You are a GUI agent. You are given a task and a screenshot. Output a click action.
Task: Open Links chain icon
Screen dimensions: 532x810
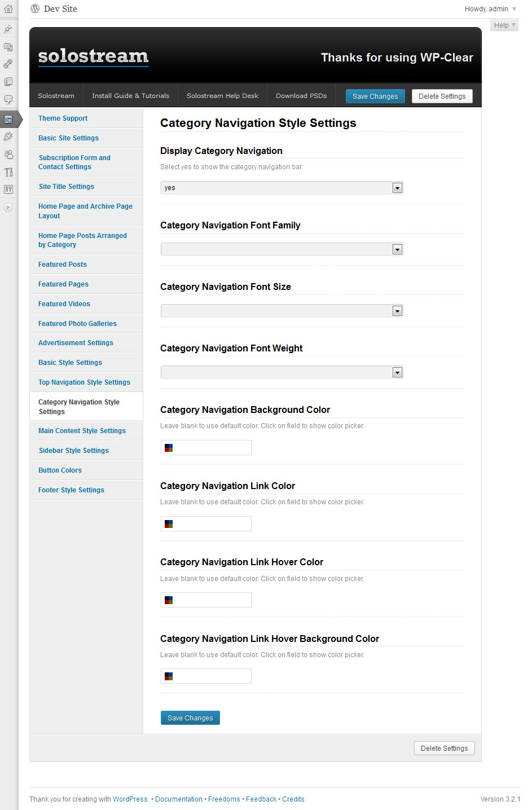8,64
